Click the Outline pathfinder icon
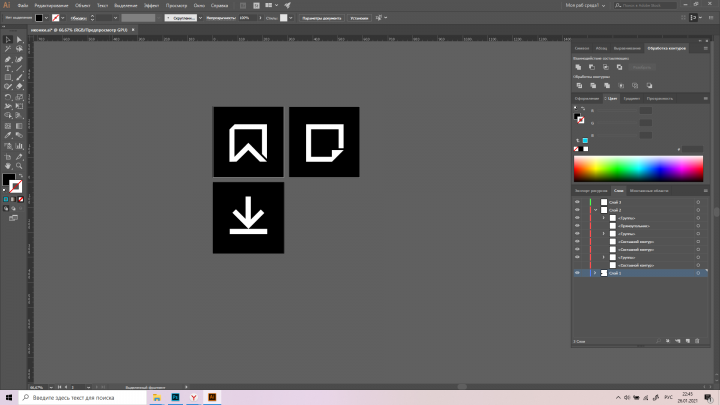The height and width of the screenshot is (405, 720). click(635, 85)
